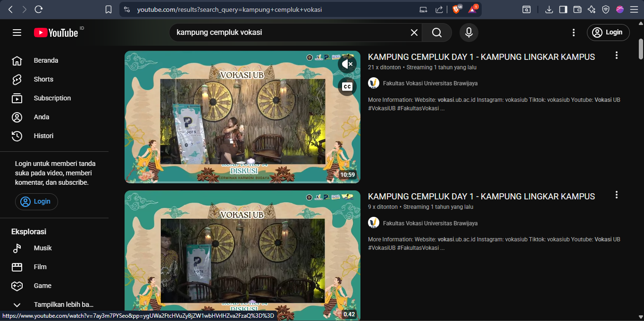Screen dimensions: 644x321
Task: Open Brave Shields lion icon
Action: 456,9
